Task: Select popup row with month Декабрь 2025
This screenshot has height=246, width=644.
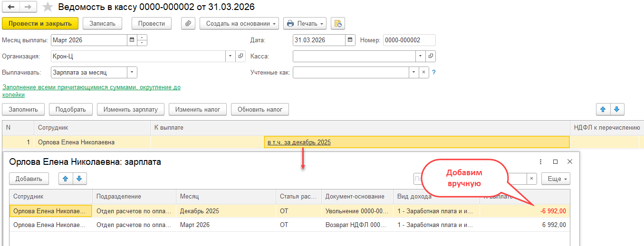Action: [289, 211]
